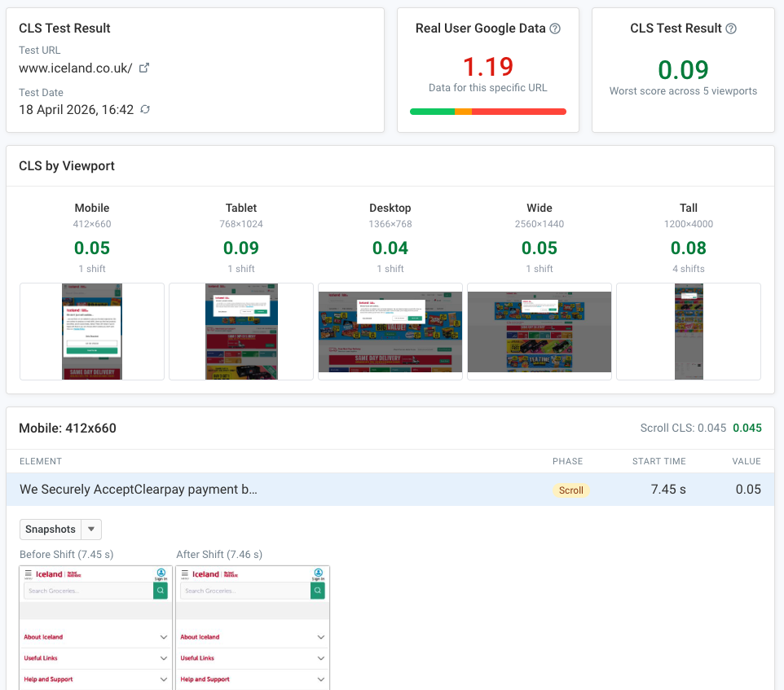Click the 7.45 s start time value
Screen dimensions: 784x690
(668, 489)
